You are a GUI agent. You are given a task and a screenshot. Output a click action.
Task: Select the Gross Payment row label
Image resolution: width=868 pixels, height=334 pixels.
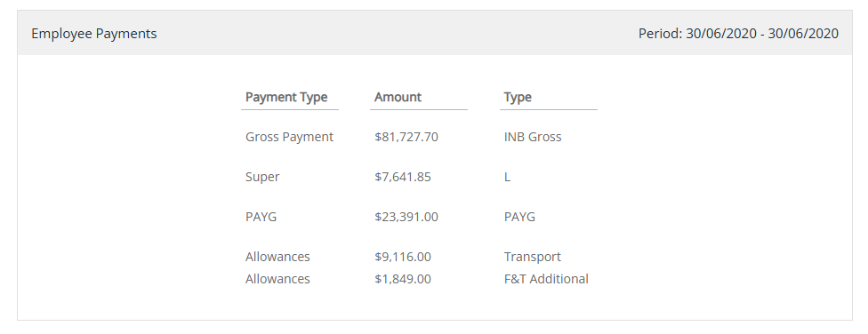pos(290,137)
